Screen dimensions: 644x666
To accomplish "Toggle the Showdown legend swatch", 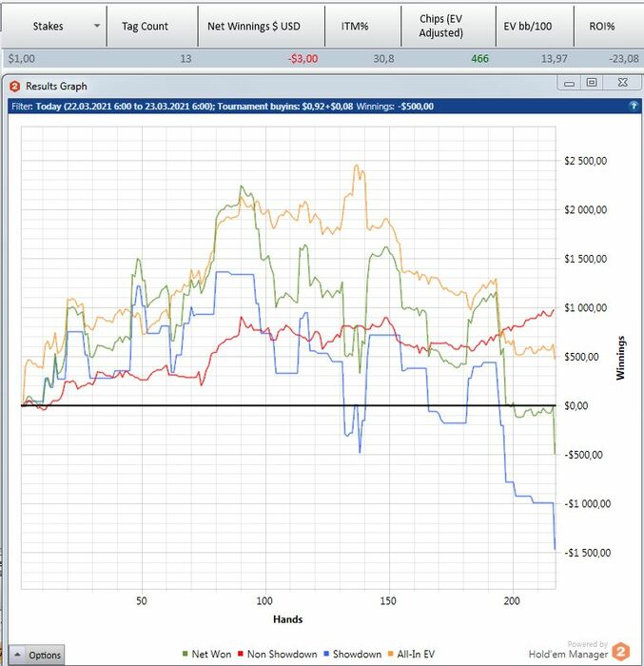I will click(x=326, y=655).
